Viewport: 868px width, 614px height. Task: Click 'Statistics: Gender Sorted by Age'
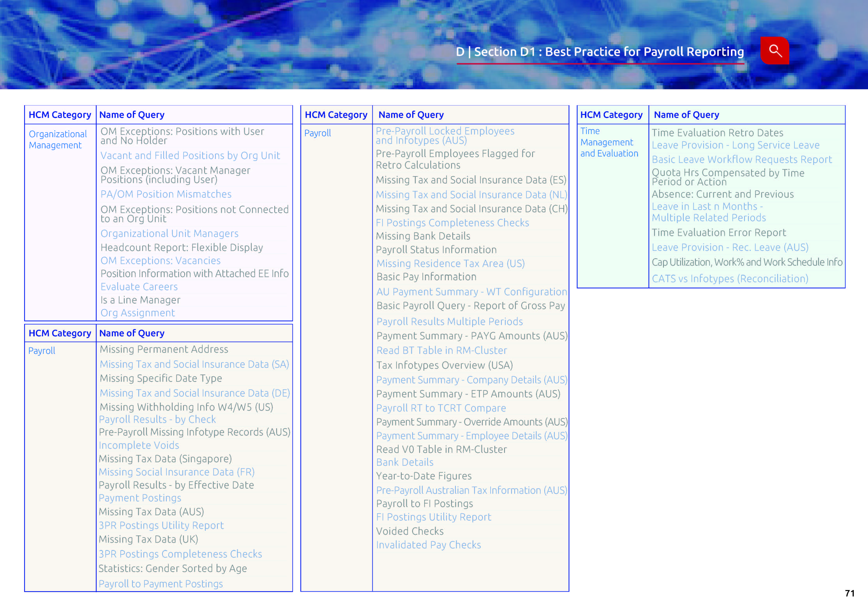tap(173, 568)
